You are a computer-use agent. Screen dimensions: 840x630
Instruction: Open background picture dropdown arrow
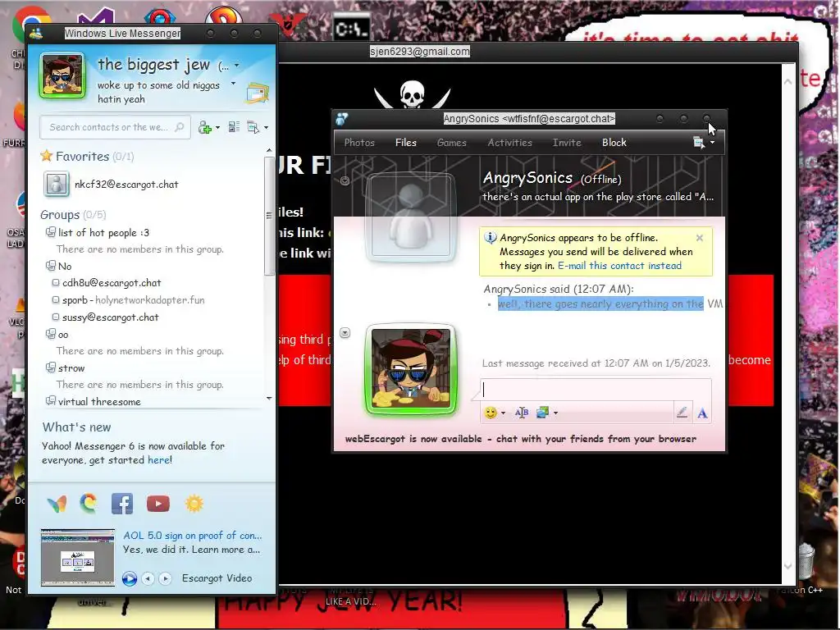click(x=555, y=413)
